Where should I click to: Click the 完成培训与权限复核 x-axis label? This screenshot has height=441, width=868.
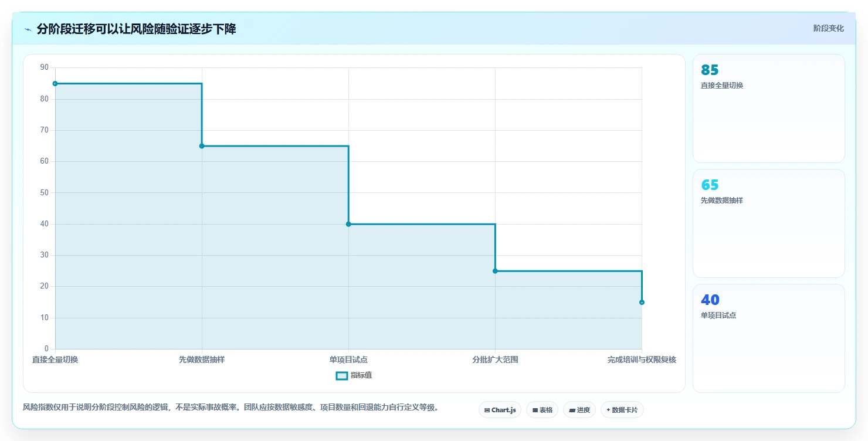point(642,359)
